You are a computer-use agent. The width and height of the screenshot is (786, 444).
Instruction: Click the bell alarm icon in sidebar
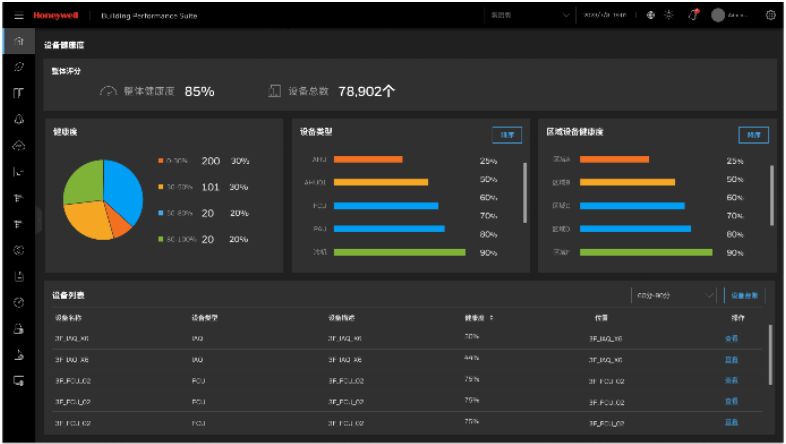[17, 119]
